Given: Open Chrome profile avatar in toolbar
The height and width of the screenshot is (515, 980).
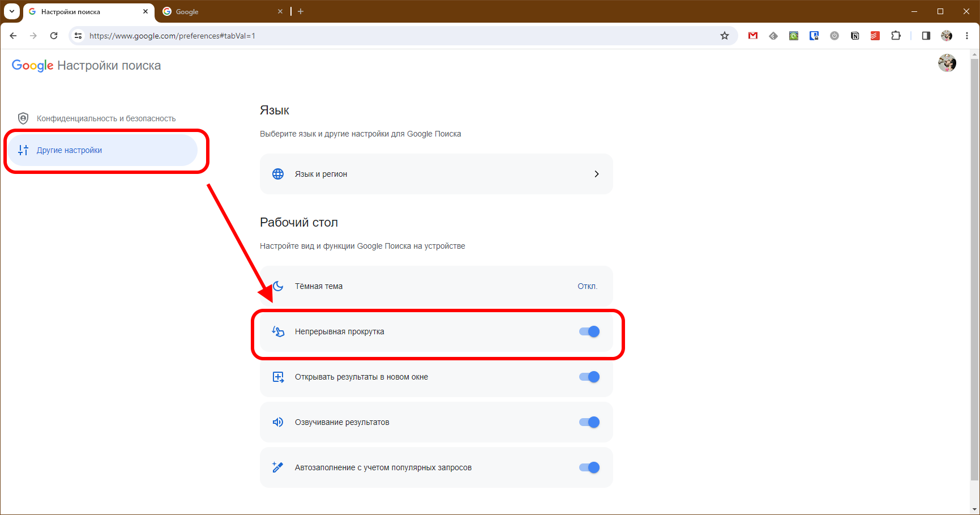Looking at the screenshot, I should coord(947,36).
